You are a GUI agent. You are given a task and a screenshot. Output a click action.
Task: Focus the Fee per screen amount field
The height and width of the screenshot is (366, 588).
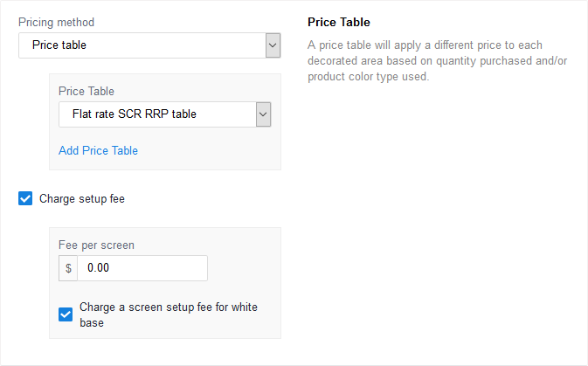pos(142,268)
